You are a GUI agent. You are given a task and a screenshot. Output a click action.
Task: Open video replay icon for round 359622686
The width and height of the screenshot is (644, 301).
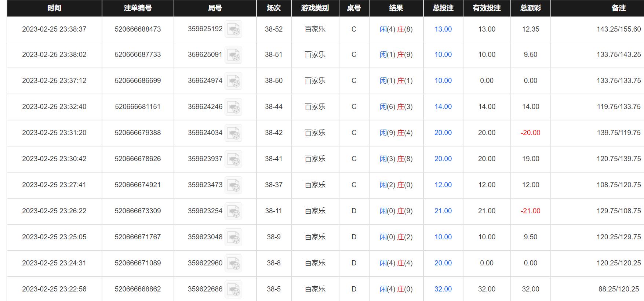[233, 289]
